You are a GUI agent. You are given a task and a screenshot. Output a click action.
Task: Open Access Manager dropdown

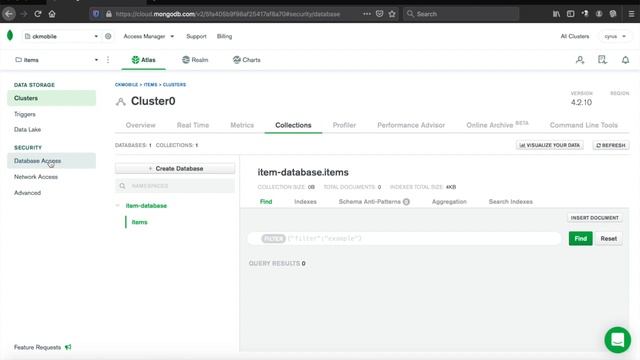(x=149, y=36)
